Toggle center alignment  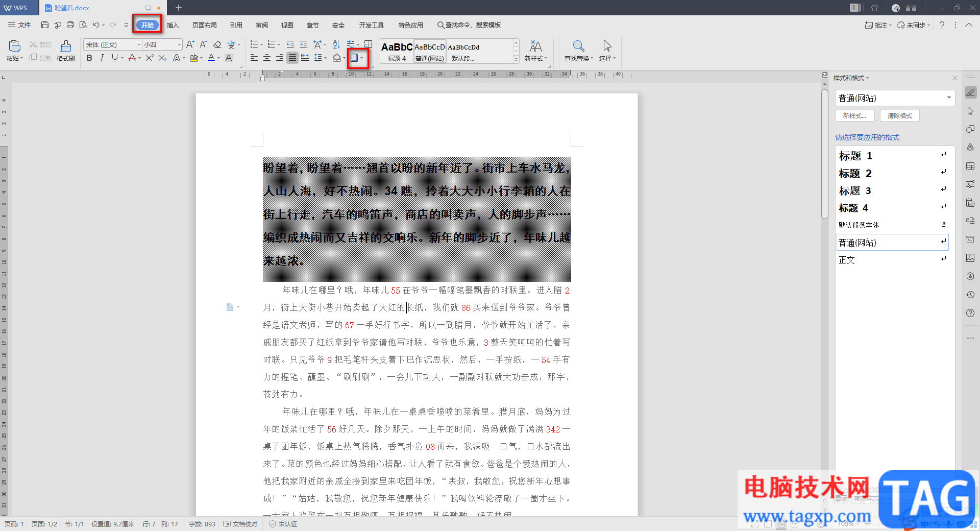pos(267,58)
